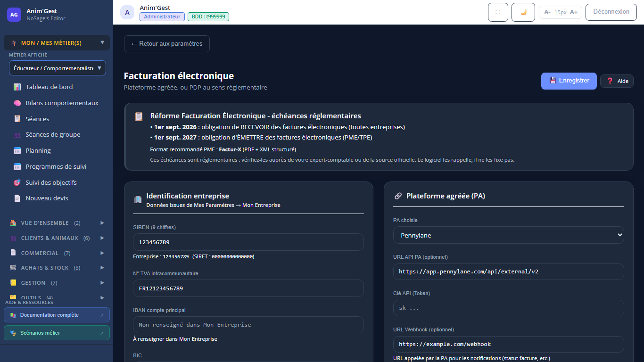Toggle dark mode with the moon icon
The height and width of the screenshot is (362, 644).
(523, 12)
